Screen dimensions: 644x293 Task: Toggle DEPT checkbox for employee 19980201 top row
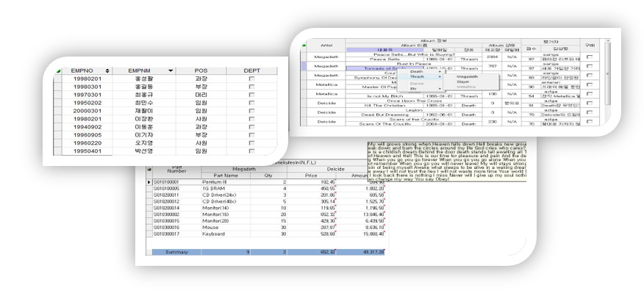click(x=251, y=79)
